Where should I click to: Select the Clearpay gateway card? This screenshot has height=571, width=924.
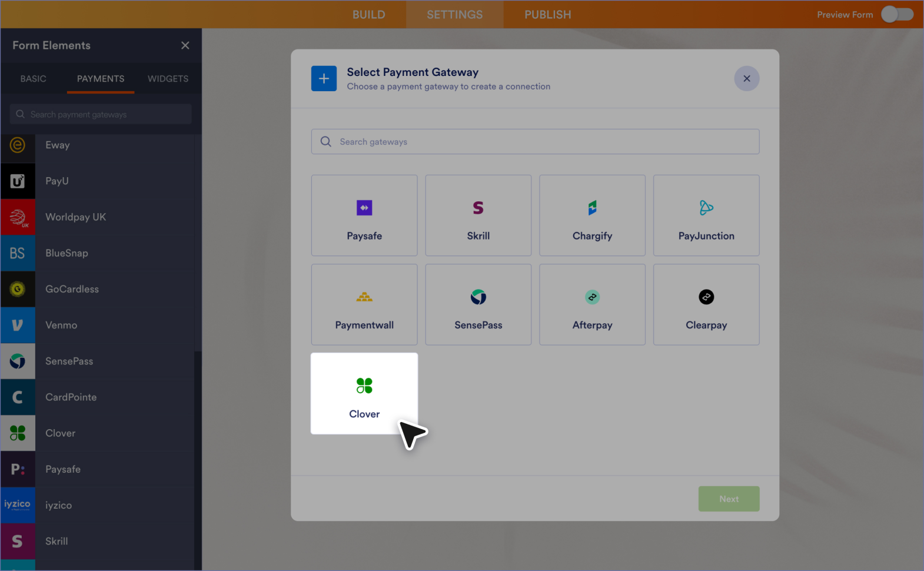[x=706, y=304]
